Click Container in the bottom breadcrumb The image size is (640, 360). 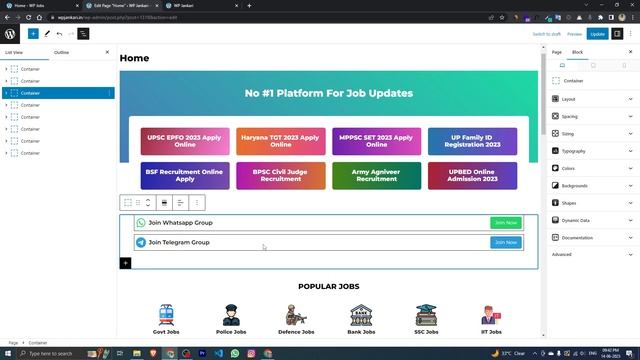(38, 343)
